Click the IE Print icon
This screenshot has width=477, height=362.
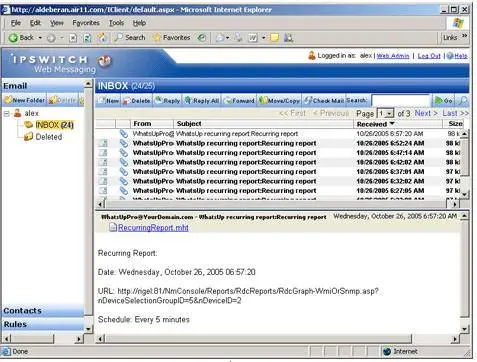pos(238,38)
